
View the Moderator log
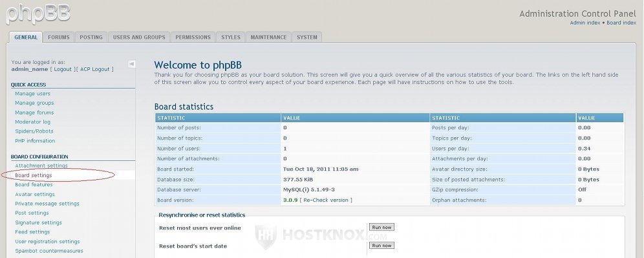33,122
